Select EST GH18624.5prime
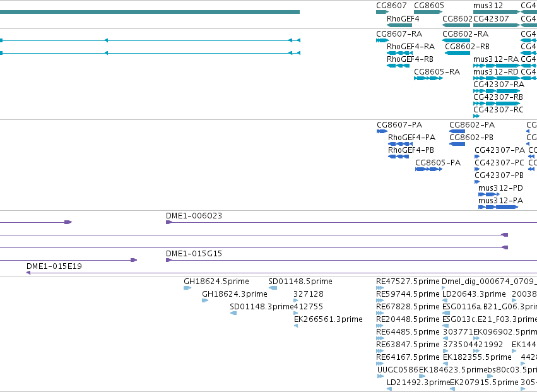Screen dimensions: 537x392 click(216, 282)
